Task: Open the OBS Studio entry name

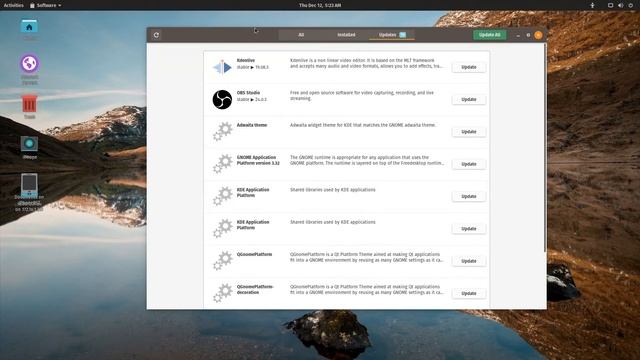Action: pyautogui.click(x=248, y=93)
